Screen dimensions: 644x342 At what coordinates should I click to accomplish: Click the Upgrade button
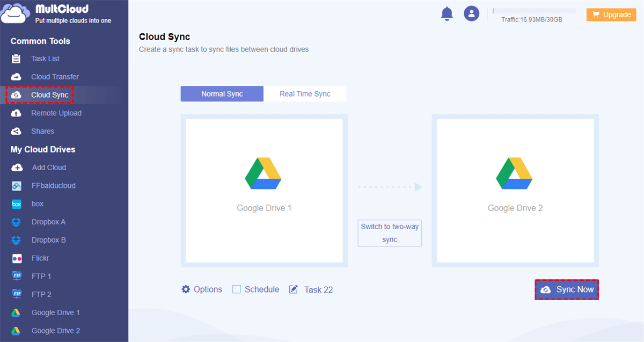pos(611,14)
